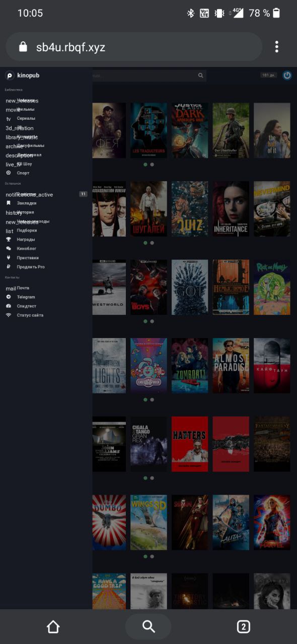The image size is (297, 644).
Task: Open The Boys poster
Action: pos(148,287)
